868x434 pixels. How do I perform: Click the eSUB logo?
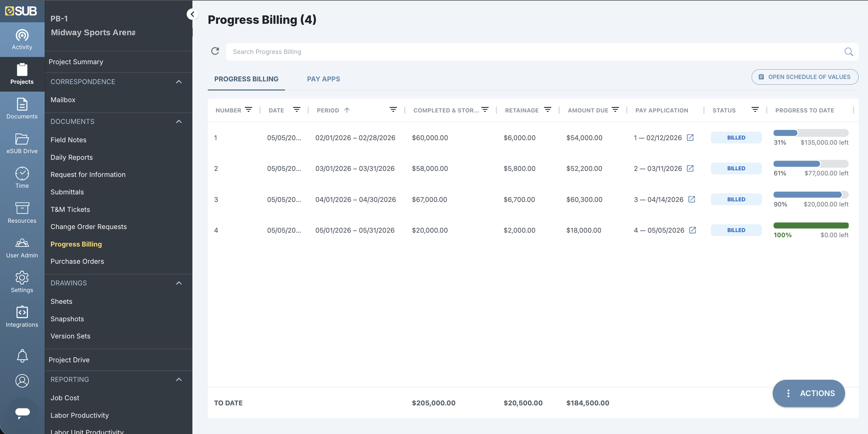click(x=21, y=11)
